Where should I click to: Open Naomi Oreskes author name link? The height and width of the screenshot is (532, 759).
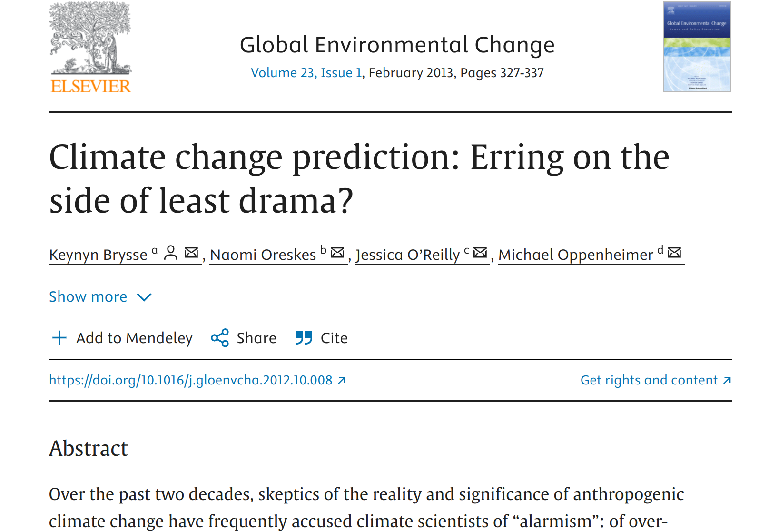point(263,255)
